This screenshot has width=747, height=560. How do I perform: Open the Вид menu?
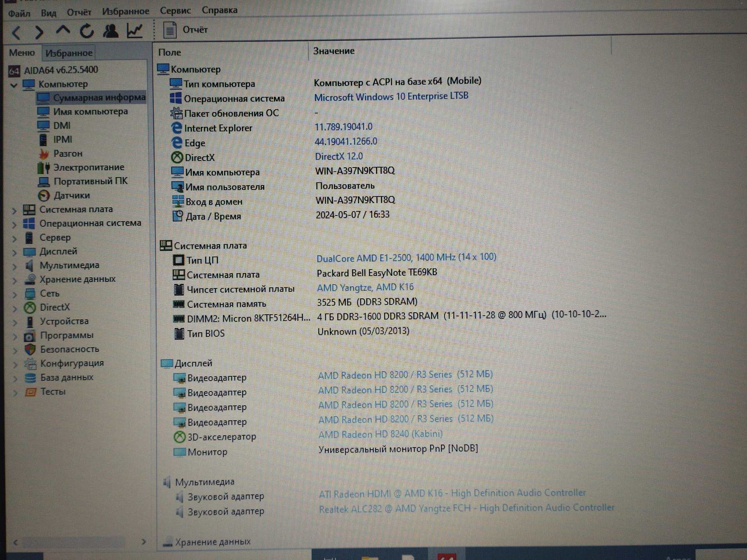pyautogui.click(x=49, y=13)
